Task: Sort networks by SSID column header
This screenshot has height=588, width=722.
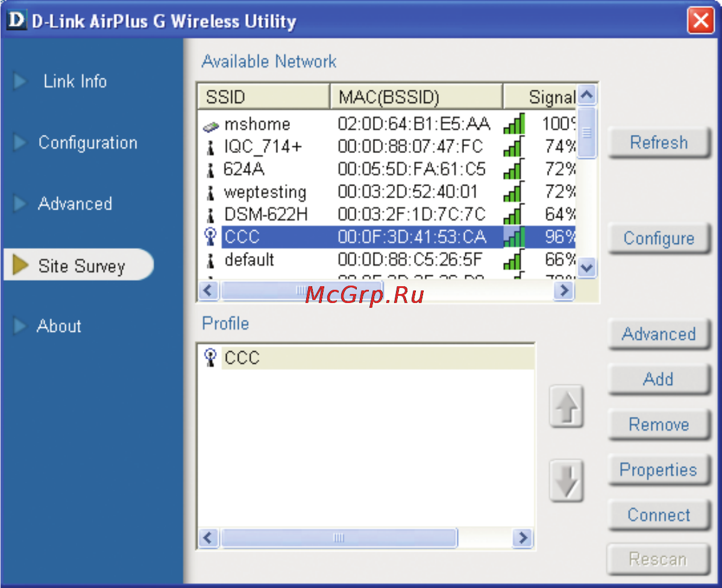Action: (x=264, y=97)
